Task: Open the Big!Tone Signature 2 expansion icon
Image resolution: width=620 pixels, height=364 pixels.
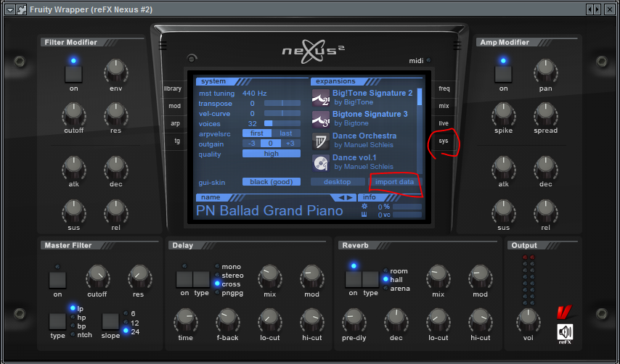Action: [x=321, y=97]
